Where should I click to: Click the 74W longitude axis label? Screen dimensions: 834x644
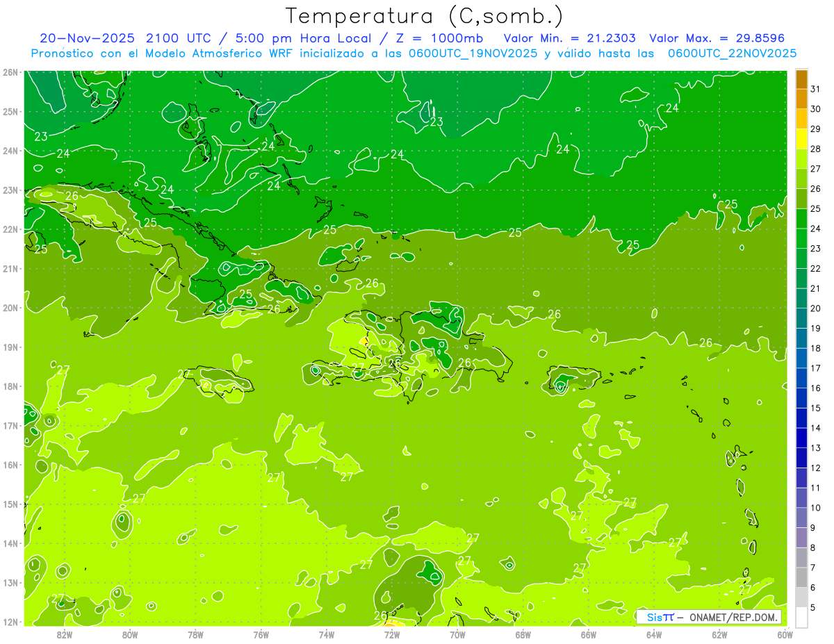point(327,634)
